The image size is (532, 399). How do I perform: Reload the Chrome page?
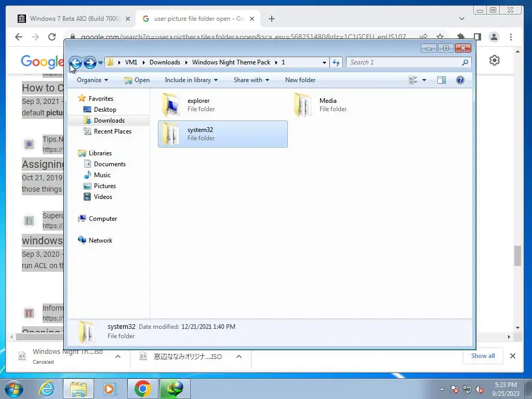point(51,37)
